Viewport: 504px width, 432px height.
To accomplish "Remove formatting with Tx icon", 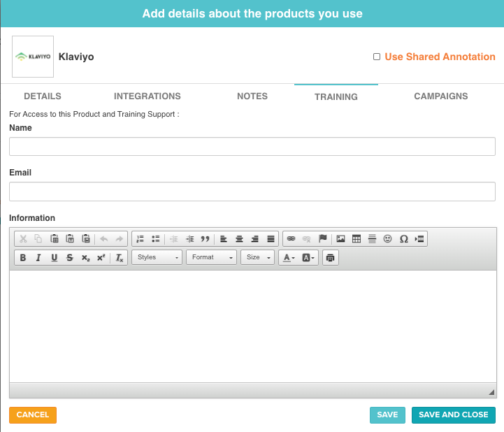I will click(x=120, y=257).
